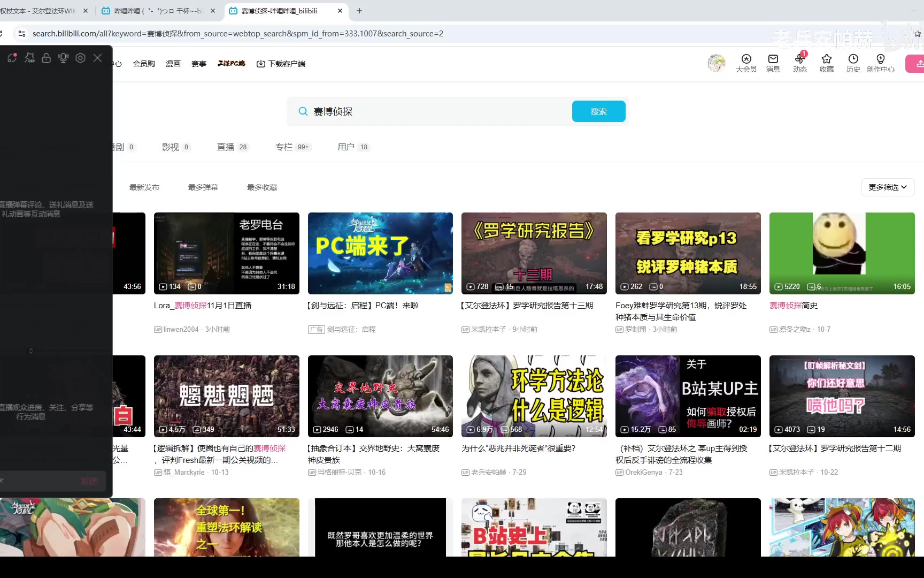The width and height of the screenshot is (924, 578).
Task: Open the 历史 history clock icon
Action: click(853, 63)
